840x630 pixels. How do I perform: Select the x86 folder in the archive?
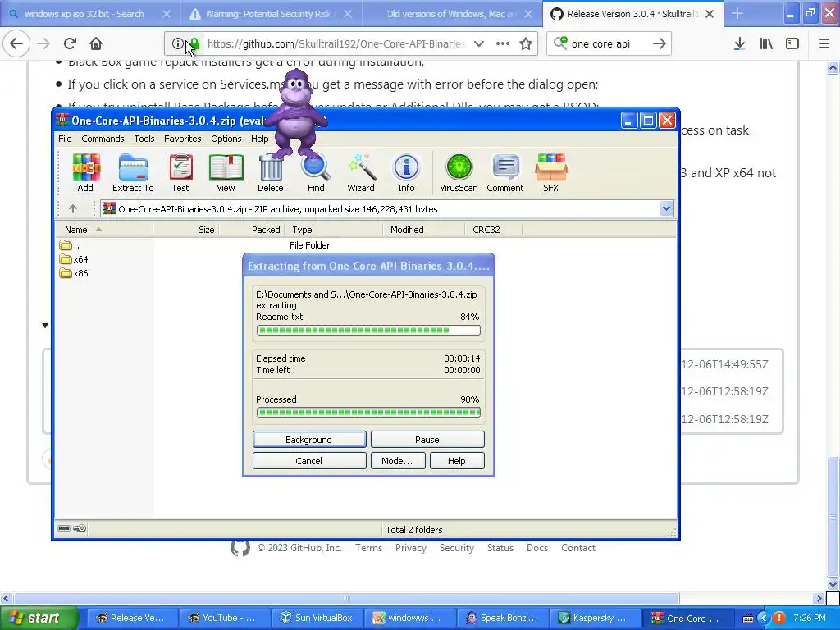pos(75,273)
